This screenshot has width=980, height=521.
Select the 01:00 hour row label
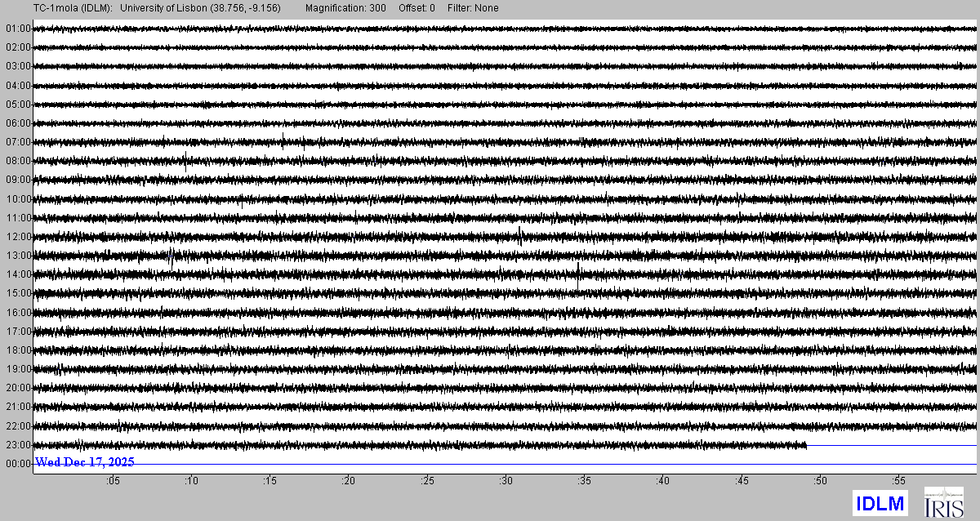[x=18, y=29]
